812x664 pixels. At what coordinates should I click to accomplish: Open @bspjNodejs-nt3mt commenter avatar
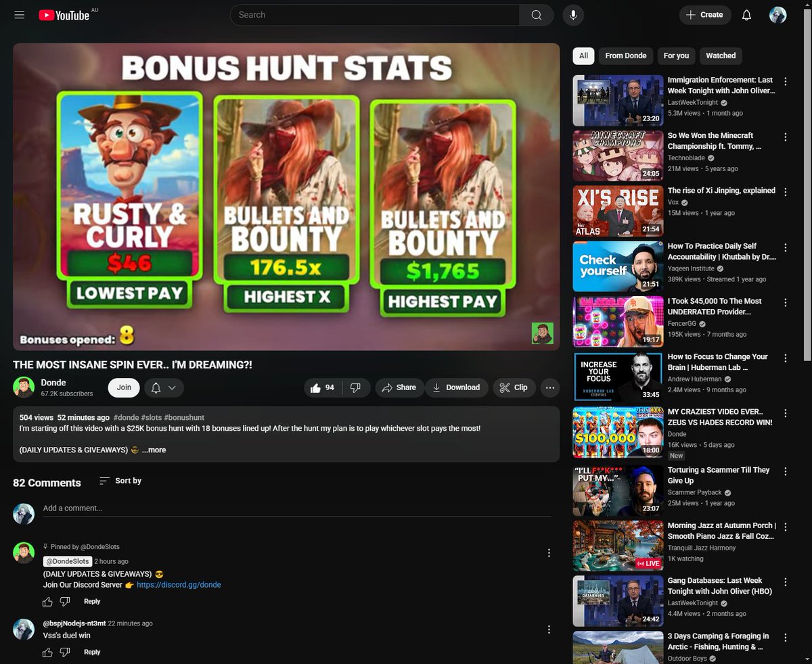pos(24,629)
